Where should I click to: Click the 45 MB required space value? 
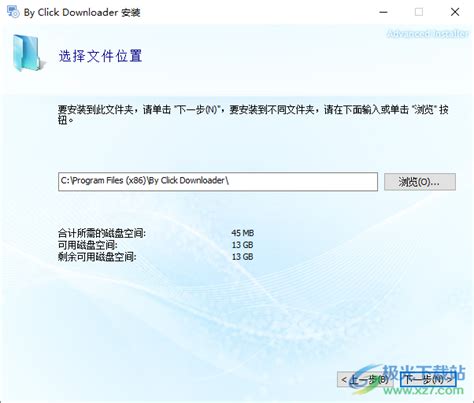[243, 233]
